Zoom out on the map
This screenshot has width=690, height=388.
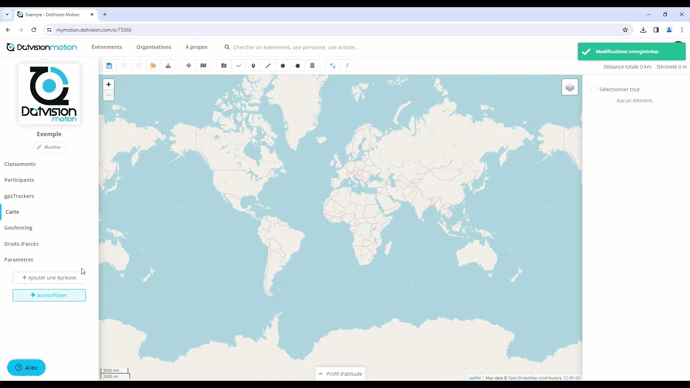pyautogui.click(x=108, y=95)
